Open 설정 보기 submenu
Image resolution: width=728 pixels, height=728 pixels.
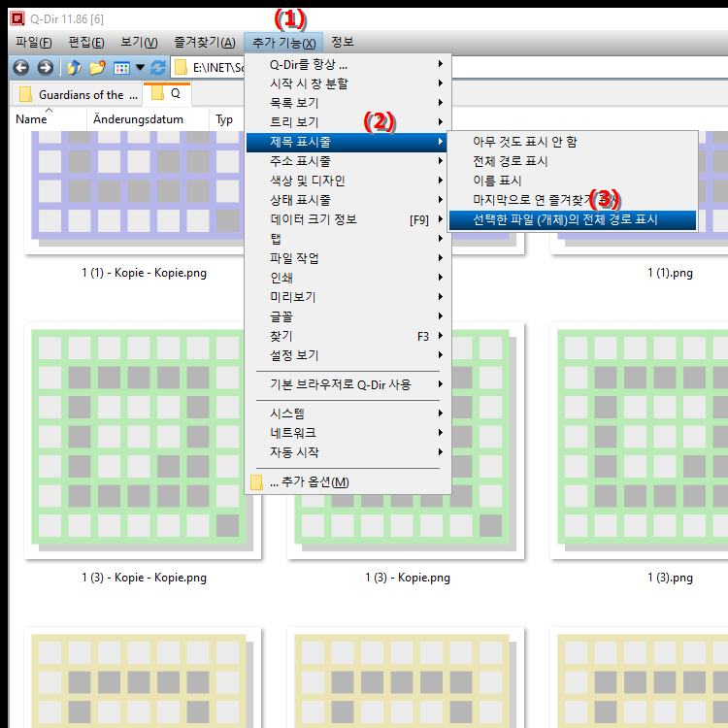347,355
